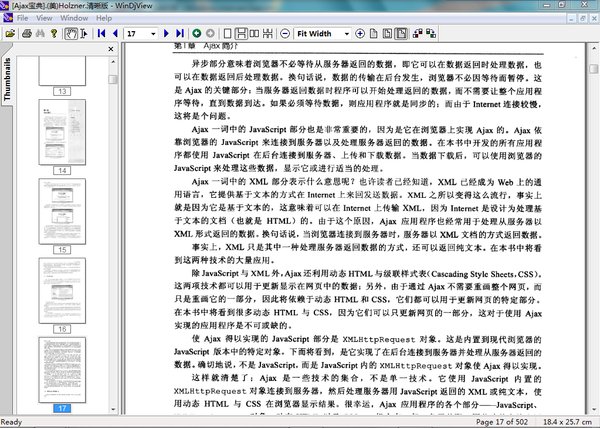Print the document with the printer icon
The height and width of the screenshot is (428, 600).
[26, 34]
